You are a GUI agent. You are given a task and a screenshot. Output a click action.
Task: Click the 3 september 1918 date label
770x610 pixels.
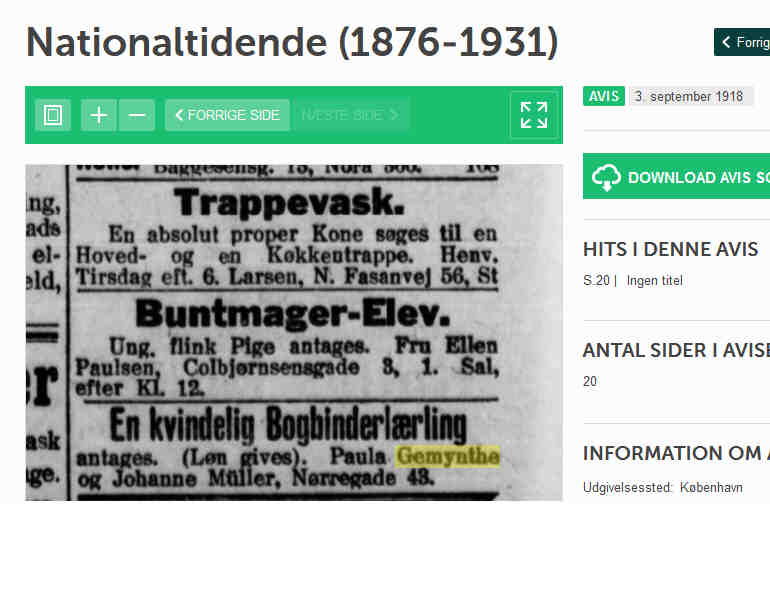[689, 96]
